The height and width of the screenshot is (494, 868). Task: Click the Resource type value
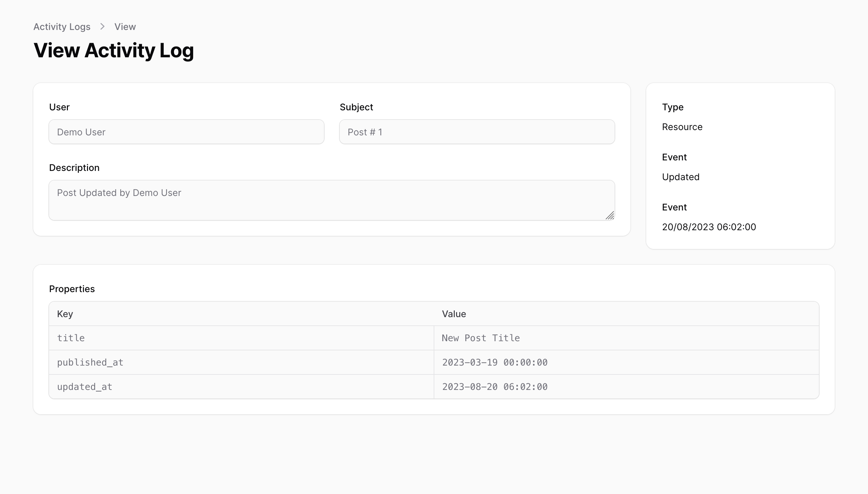pyautogui.click(x=682, y=127)
